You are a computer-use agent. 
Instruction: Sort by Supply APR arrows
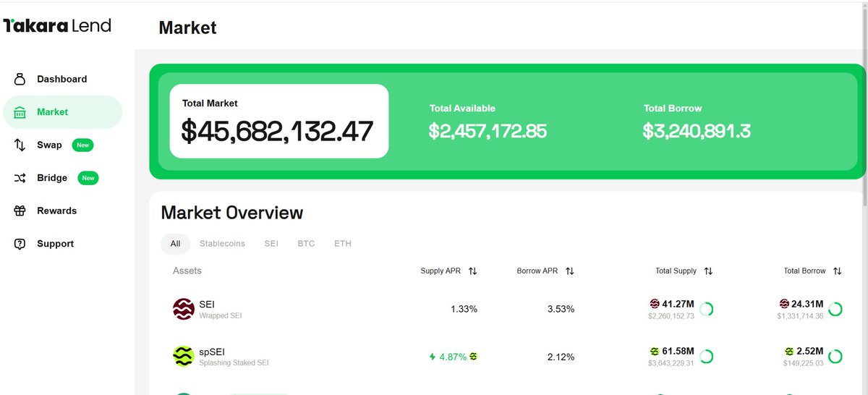472,271
